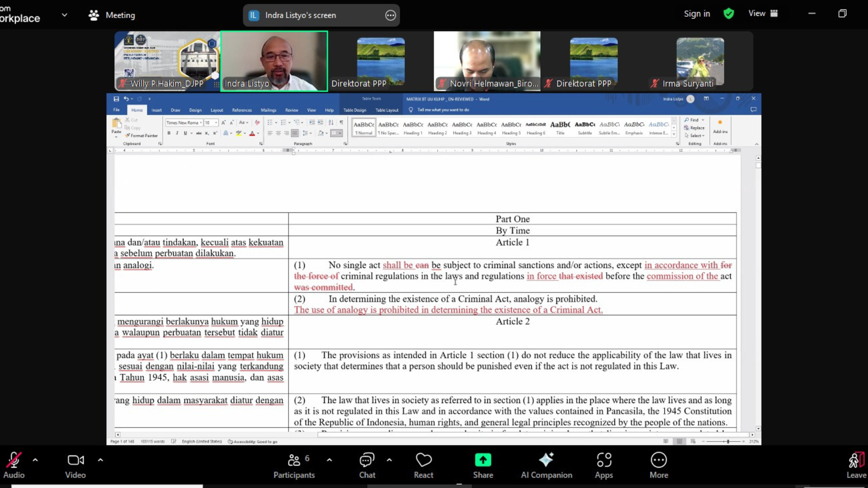Toggle Bold formatting
The width and height of the screenshot is (868, 488).
tap(169, 133)
